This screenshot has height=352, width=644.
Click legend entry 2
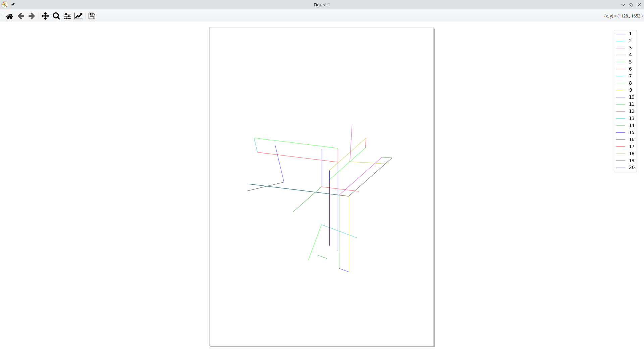pos(625,41)
